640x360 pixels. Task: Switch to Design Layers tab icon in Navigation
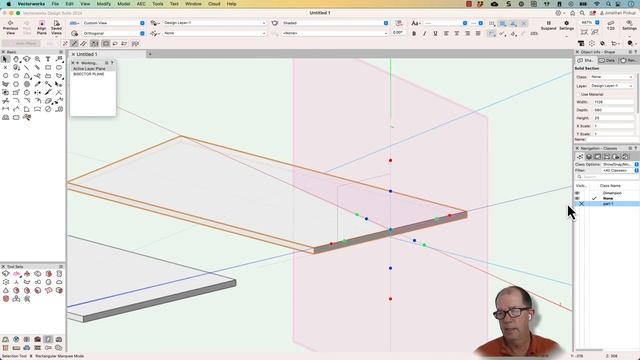click(589, 157)
